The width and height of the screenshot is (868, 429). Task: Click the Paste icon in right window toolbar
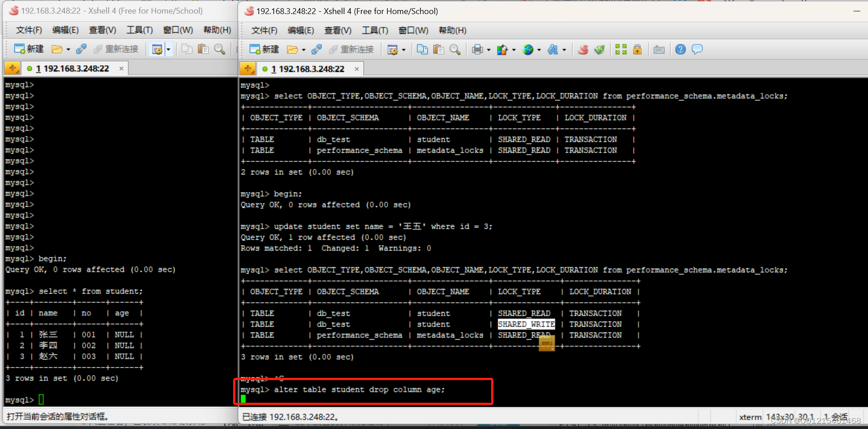[439, 49]
